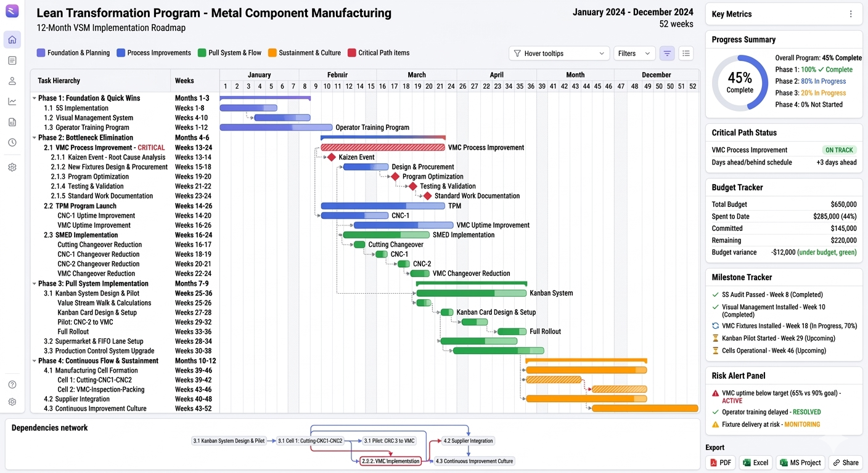This screenshot has width=868, height=473.
Task: Open the document notes sidebar icon
Action: point(12,60)
